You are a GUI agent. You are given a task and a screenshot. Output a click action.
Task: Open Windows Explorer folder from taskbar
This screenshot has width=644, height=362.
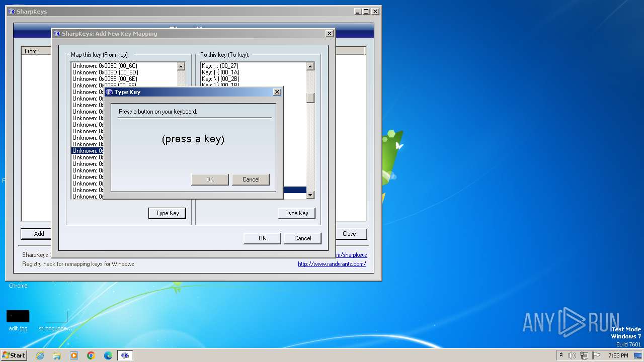(57, 355)
